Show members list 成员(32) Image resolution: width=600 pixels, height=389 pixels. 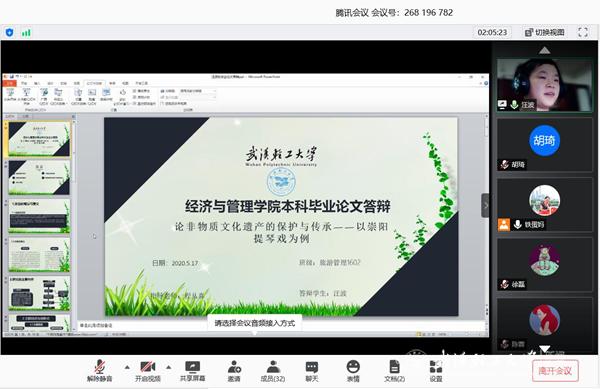[273, 371]
